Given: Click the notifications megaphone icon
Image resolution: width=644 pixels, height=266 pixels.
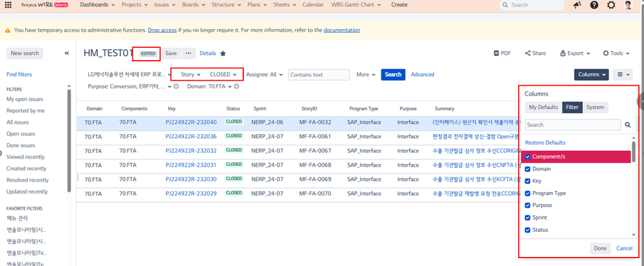Looking at the screenshot, I should click(x=576, y=5).
